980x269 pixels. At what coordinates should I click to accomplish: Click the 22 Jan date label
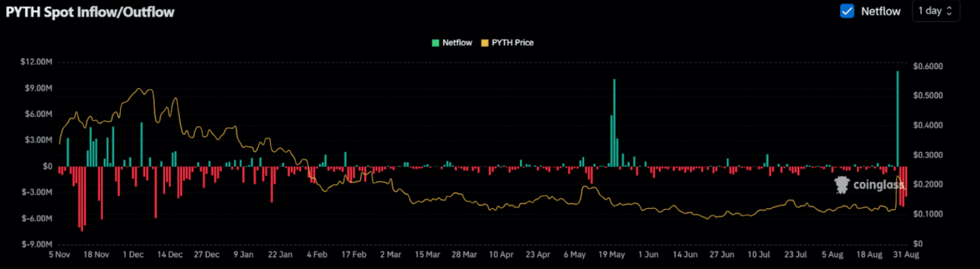[x=280, y=255]
